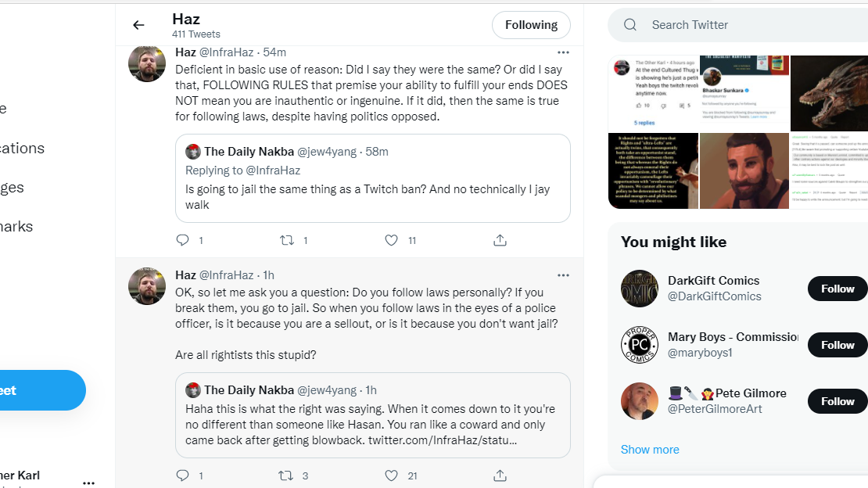
Task: Share the 54m Haz tweet
Action: click(x=500, y=240)
